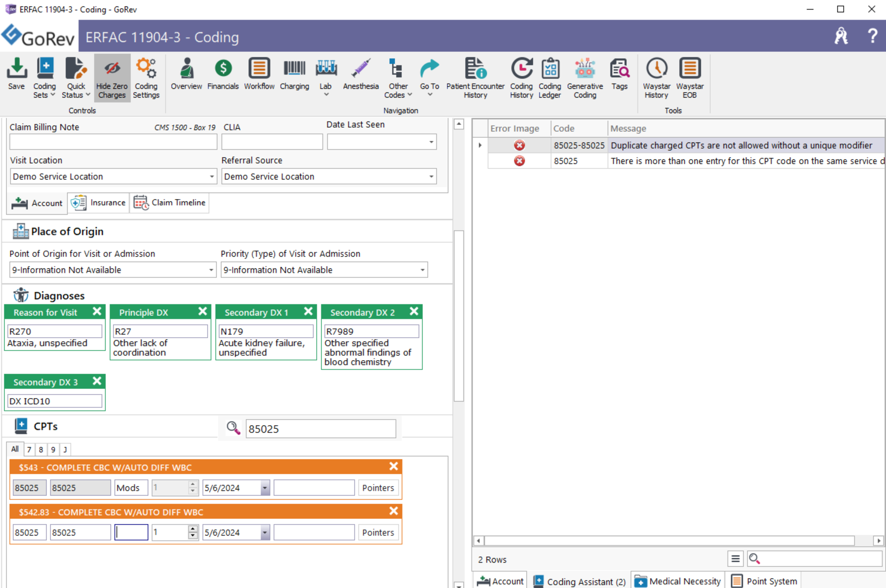
Task: Switch to the Claim Timeline tab
Action: point(170,203)
